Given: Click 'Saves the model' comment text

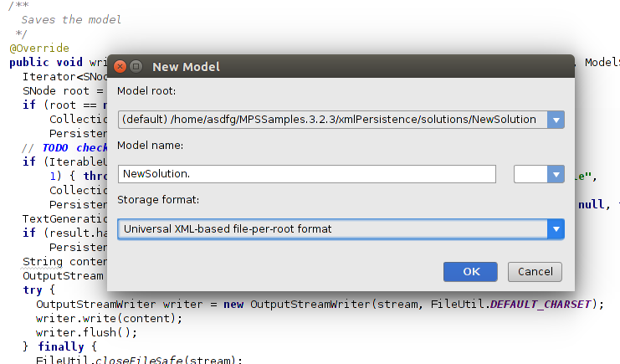Looking at the screenshot, I should click(x=71, y=19).
